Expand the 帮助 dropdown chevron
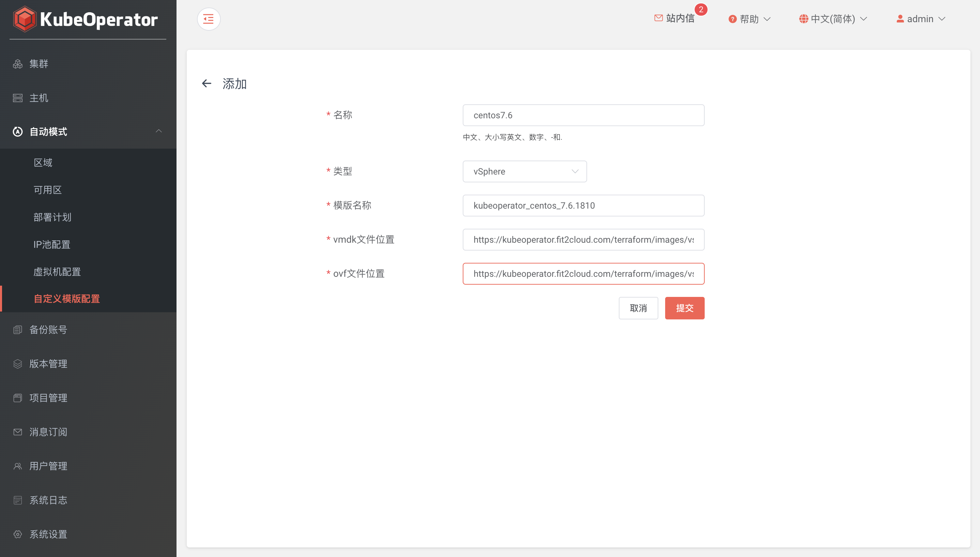This screenshot has width=980, height=557. pyautogui.click(x=767, y=19)
